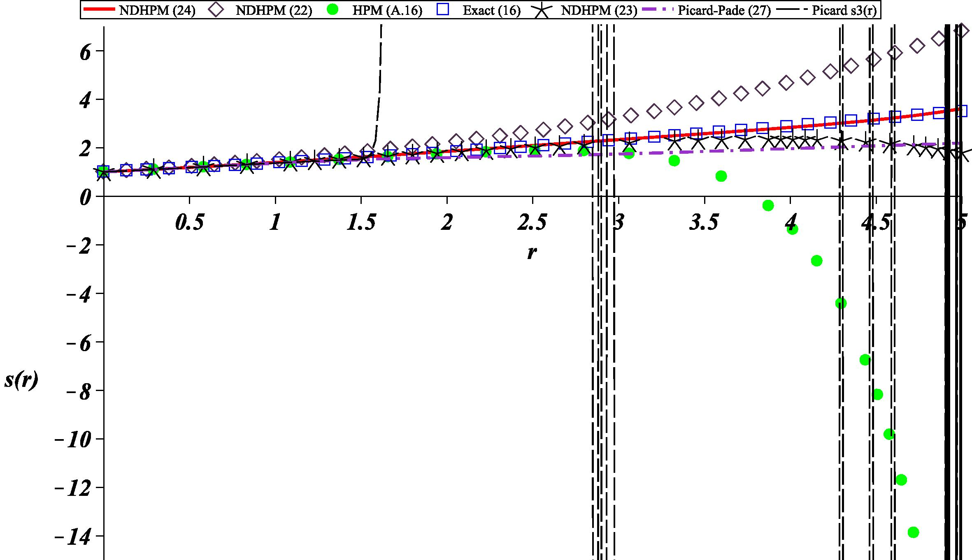
Task: Click the asterisk legend marker
Action: (x=542, y=10)
